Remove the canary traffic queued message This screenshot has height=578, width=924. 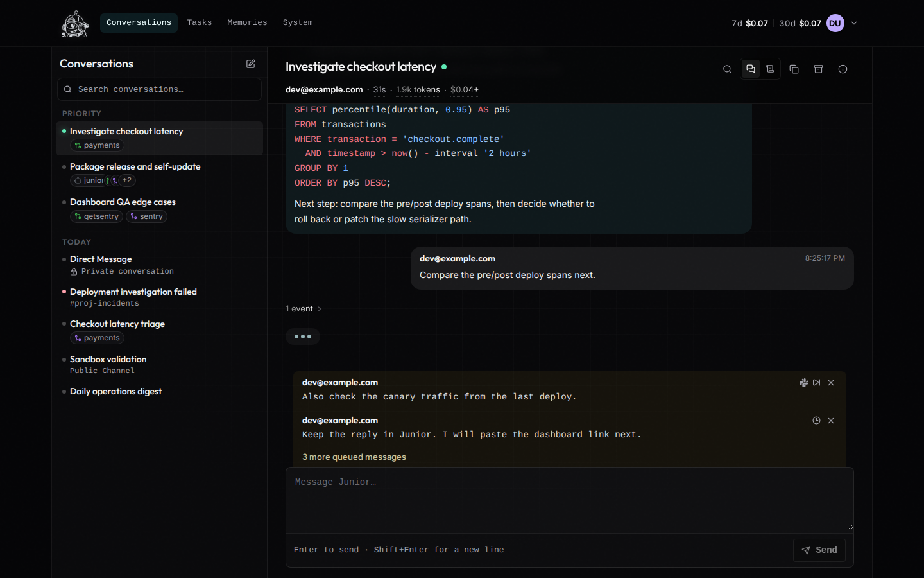tap(831, 383)
